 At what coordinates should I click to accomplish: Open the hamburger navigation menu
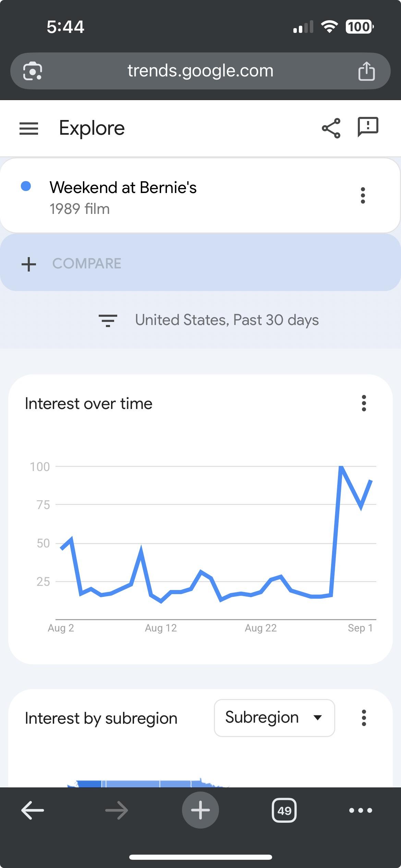[29, 129]
